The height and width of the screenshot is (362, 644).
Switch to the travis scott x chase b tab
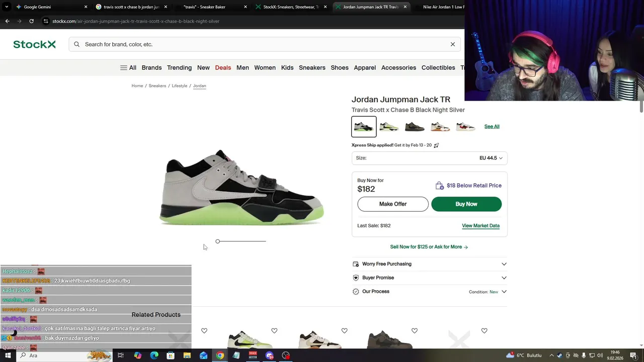pyautogui.click(x=131, y=7)
